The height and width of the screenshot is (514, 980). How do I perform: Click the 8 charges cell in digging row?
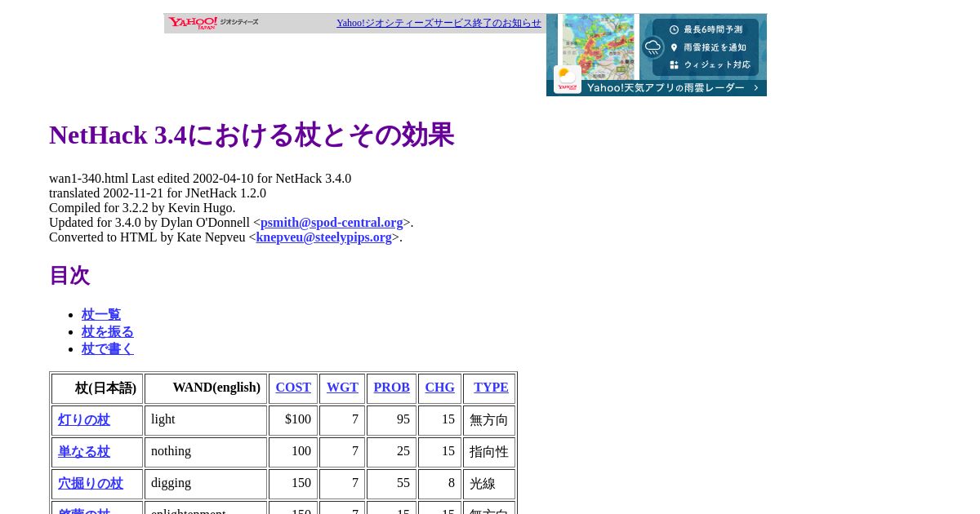click(x=440, y=484)
